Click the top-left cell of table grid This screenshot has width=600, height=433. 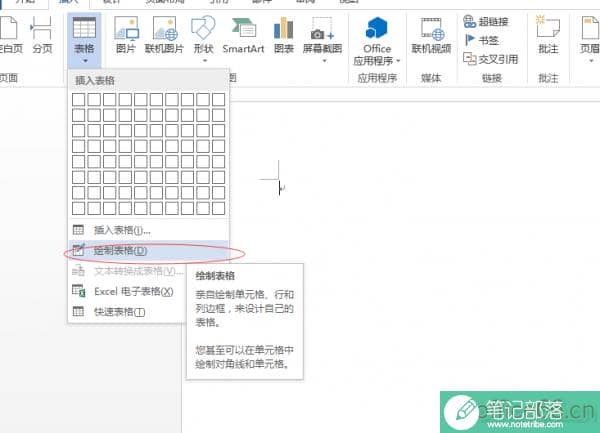coord(78,99)
